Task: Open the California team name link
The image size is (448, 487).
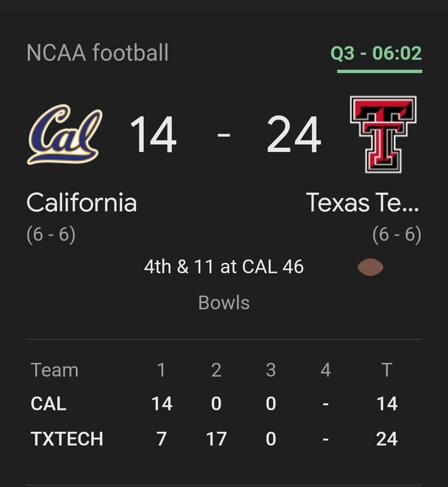Action: 82,203
